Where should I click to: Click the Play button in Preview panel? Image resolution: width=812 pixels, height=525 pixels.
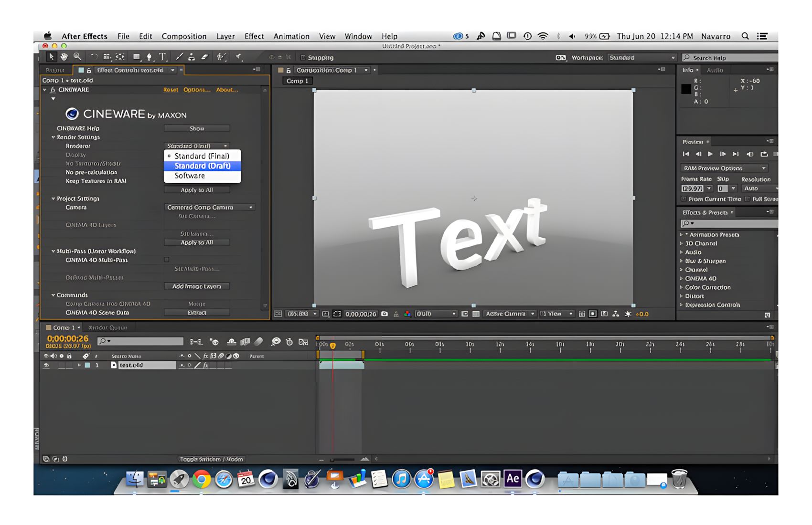710,154
